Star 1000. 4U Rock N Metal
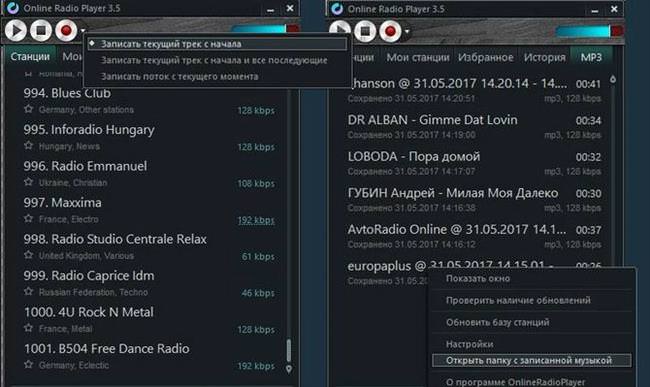 tap(28, 328)
